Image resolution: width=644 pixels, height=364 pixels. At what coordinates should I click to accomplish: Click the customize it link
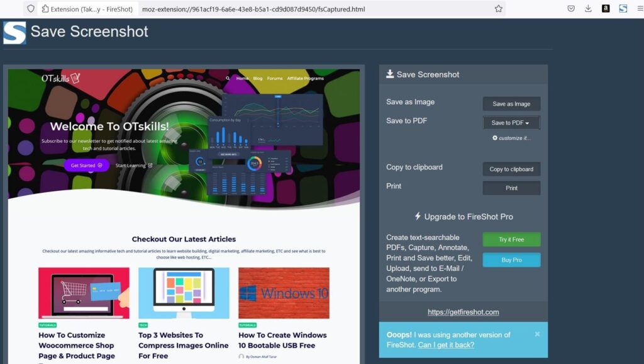pyautogui.click(x=514, y=138)
